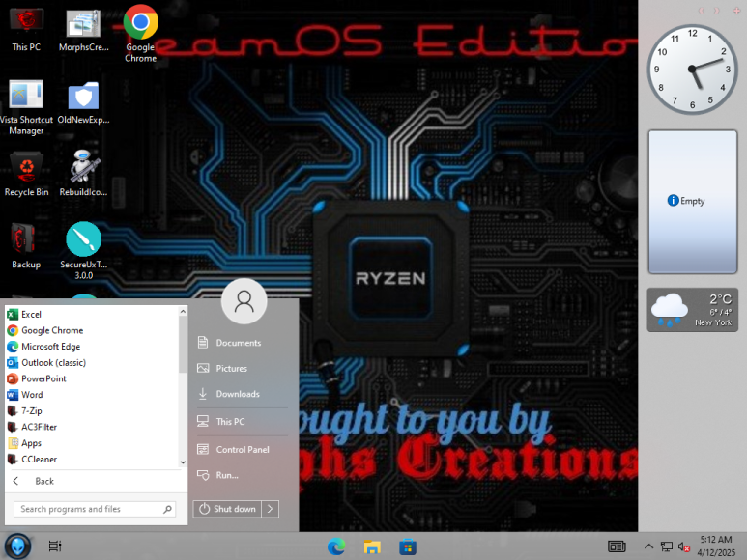The image size is (747, 560).
Task: Open the user account picture in the start menu
Action: pyautogui.click(x=244, y=301)
